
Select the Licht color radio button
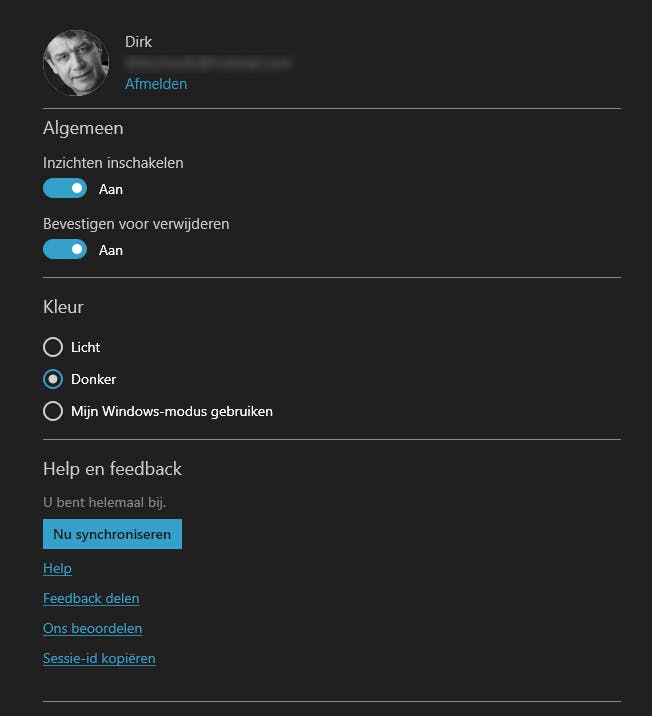pos(53,347)
